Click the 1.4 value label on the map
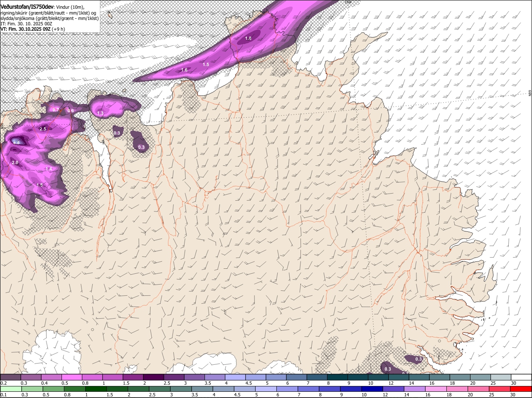Screen dimensions: 532x398 click(x=49, y=169)
